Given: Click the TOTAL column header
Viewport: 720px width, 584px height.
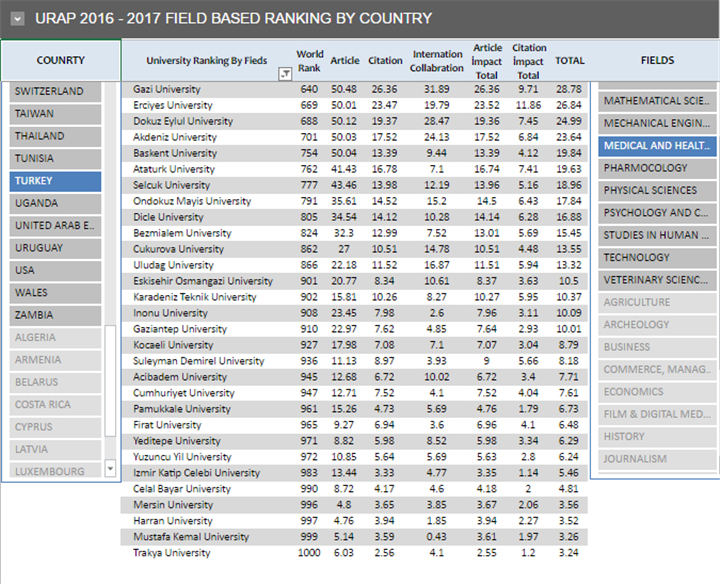Looking at the screenshot, I should pos(570,61).
